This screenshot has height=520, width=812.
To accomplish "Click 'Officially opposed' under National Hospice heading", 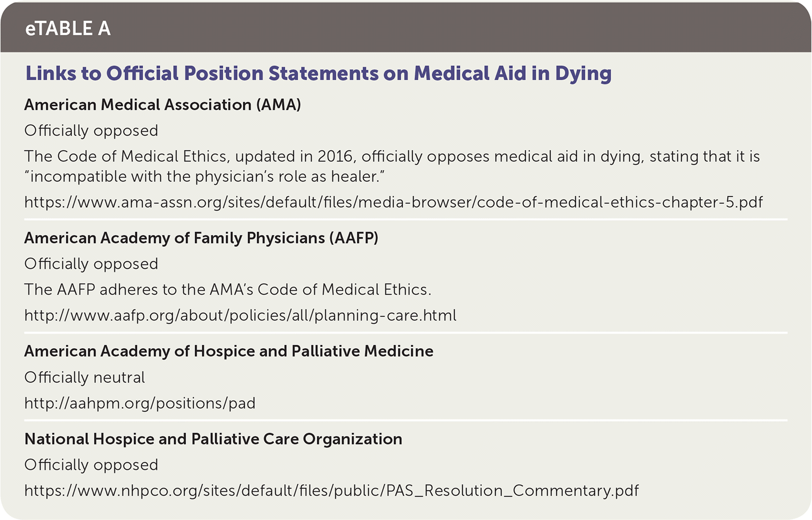I will (91, 465).
